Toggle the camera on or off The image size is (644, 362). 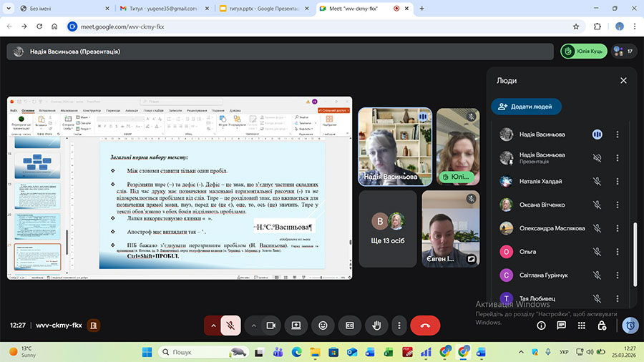271,326
